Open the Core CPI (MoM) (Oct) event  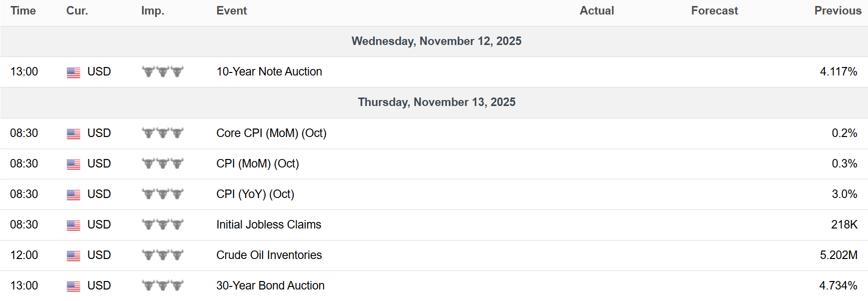271,133
